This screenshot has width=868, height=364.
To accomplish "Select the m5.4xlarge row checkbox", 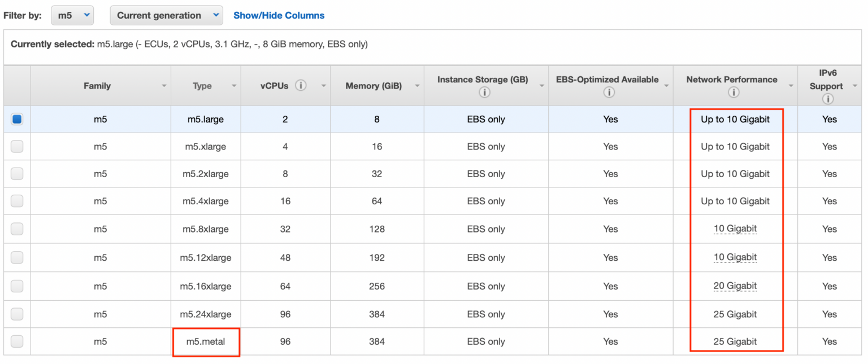I will coord(17,201).
